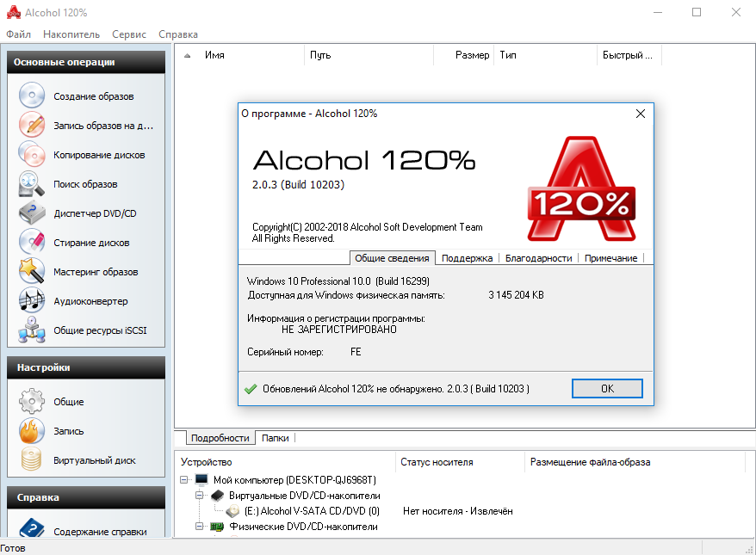Open Виртуальный диск settings disc stack icon
Screen dimensions: 756x555
[32, 459]
